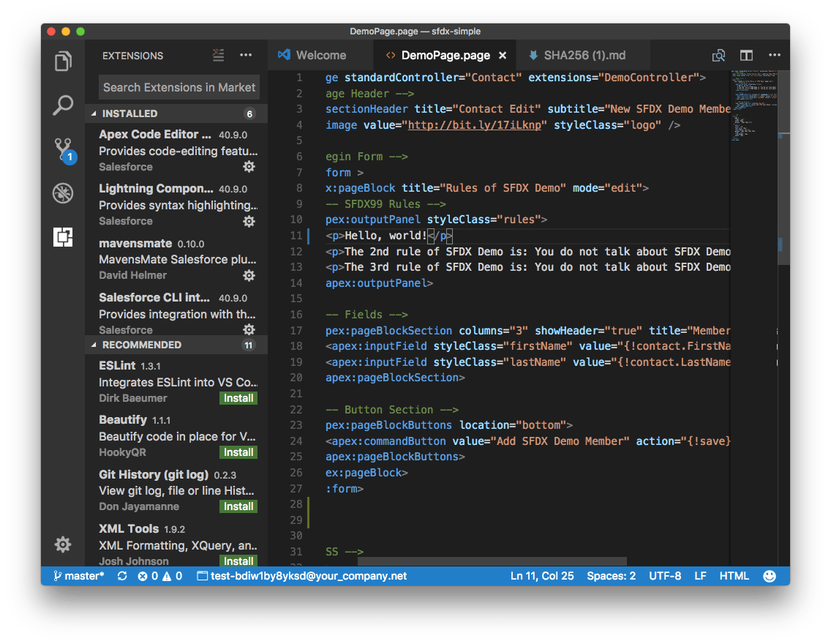The image size is (831, 644).
Task: Open the Debug view in activity bar
Action: pyautogui.click(x=63, y=193)
